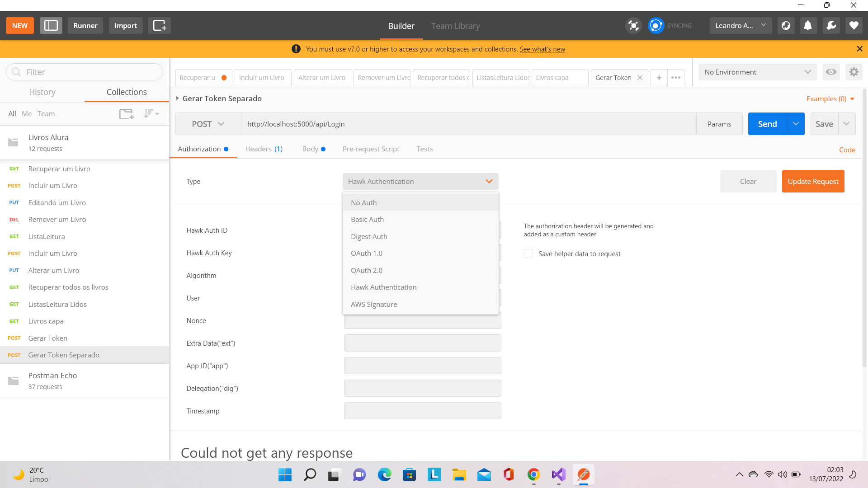Switch to the Headers (1) tab
868x488 pixels.
[264, 149]
